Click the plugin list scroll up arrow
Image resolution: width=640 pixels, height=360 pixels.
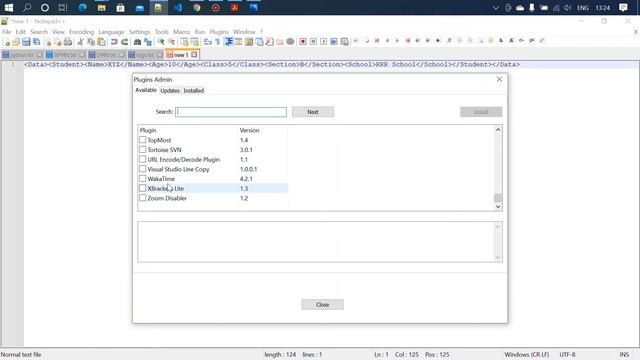pos(498,130)
